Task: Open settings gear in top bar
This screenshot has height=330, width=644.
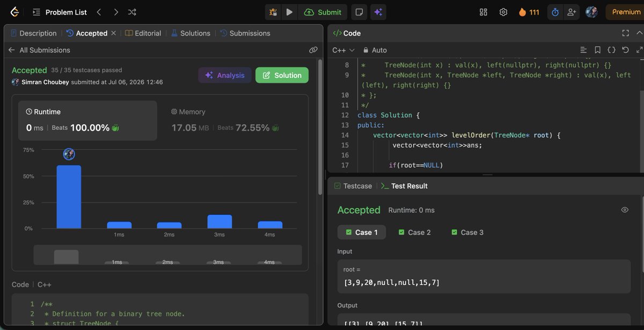Action: [503, 12]
